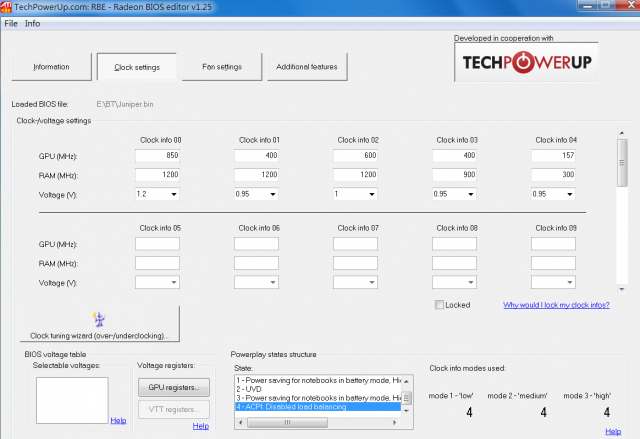Viewport: 640px width, 439px height.
Task: Open Help link below clock info modes
Action: tap(613, 431)
